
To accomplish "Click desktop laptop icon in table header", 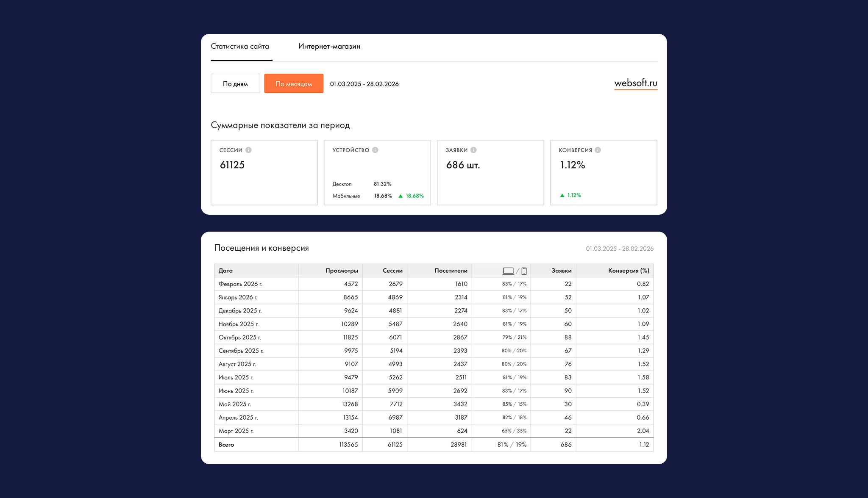I will tap(508, 271).
